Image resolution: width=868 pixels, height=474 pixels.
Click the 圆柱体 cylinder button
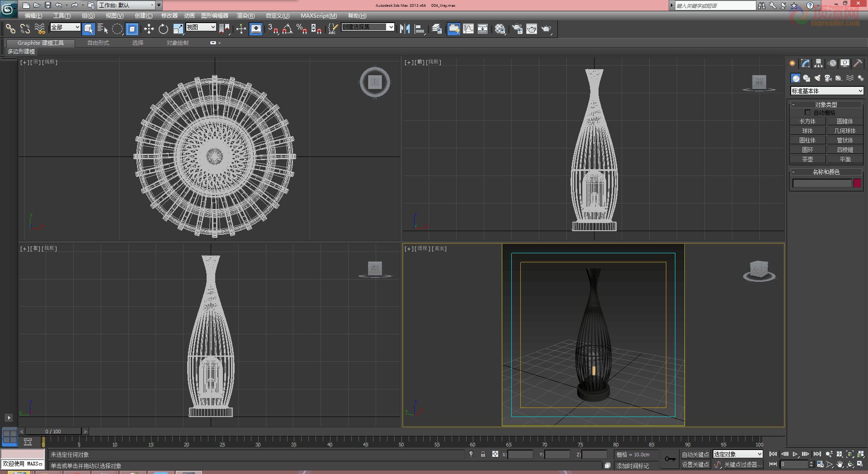(807, 140)
